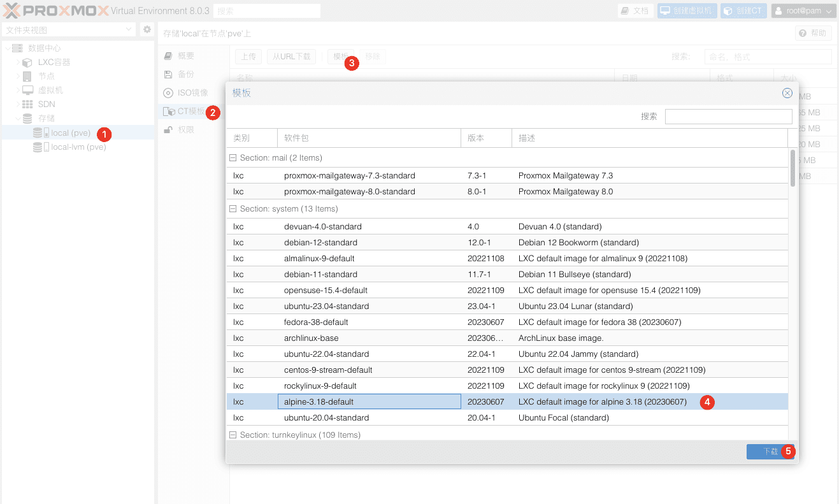Select the opensuse-15.4-default row
Viewport: 839px width, 504px height.
click(x=507, y=291)
